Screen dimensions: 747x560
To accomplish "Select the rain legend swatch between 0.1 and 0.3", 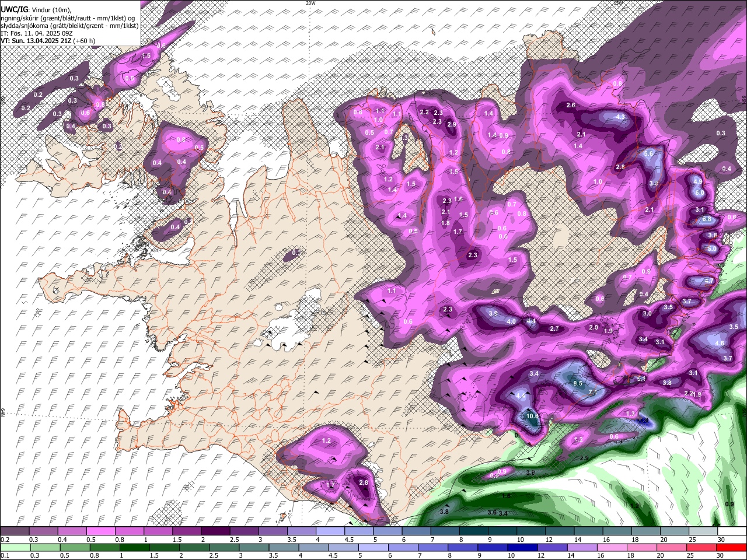I will (x=15, y=547).
